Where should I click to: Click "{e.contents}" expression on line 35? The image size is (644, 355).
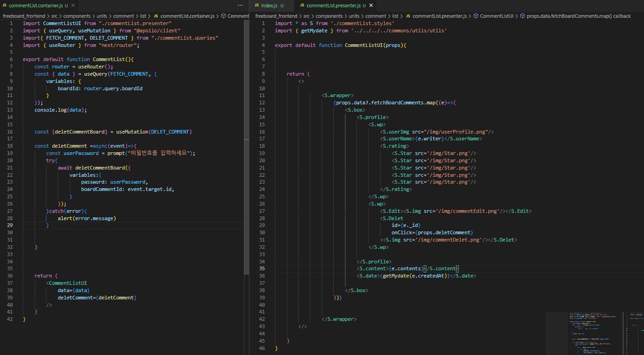click(x=406, y=268)
